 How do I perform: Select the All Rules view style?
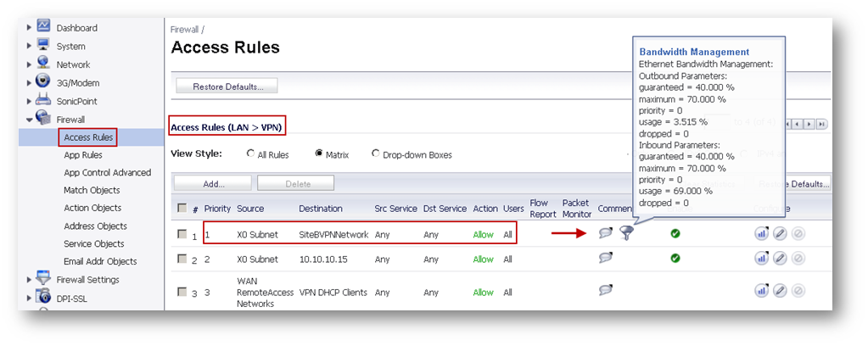pos(251,154)
